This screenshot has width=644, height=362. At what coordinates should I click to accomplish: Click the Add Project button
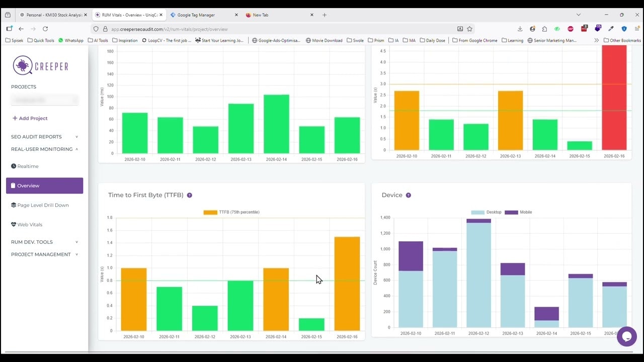pyautogui.click(x=30, y=118)
